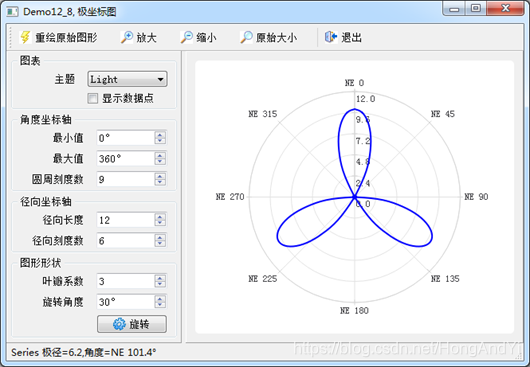Click the NE 180 angle label
The height and width of the screenshot is (367, 530).
(354, 311)
